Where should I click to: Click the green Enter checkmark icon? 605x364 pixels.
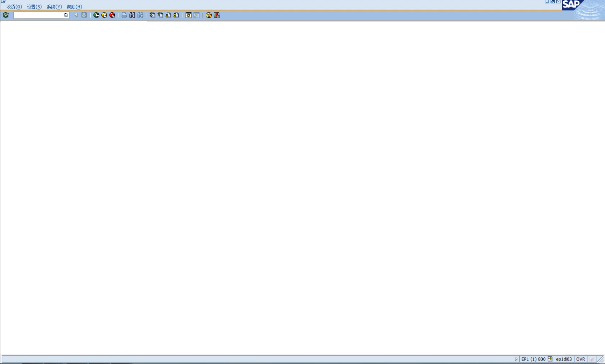pyautogui.click(x=6, y=15)
